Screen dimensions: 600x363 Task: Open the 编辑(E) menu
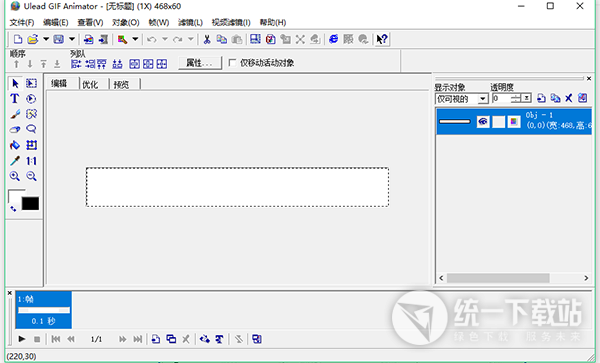coord(56,23)
